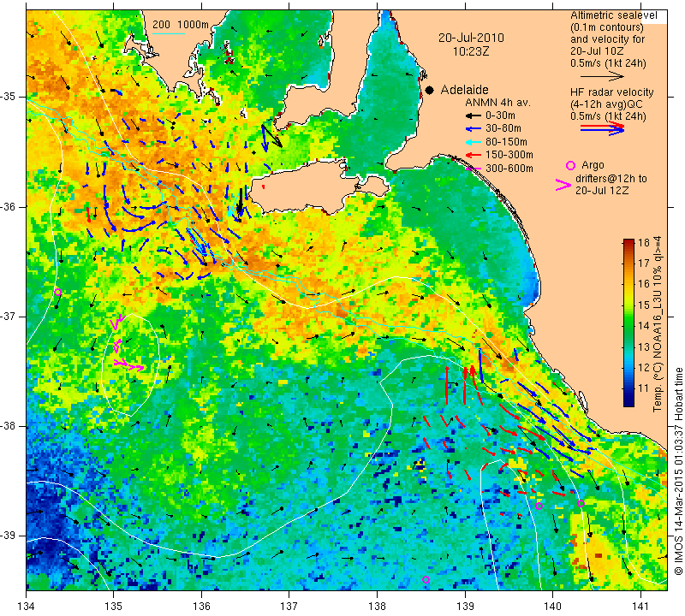This screenshot has width=685, height=616.
Task: Click the 'drifters@12h to' legend text
Action: click(611, 179)
